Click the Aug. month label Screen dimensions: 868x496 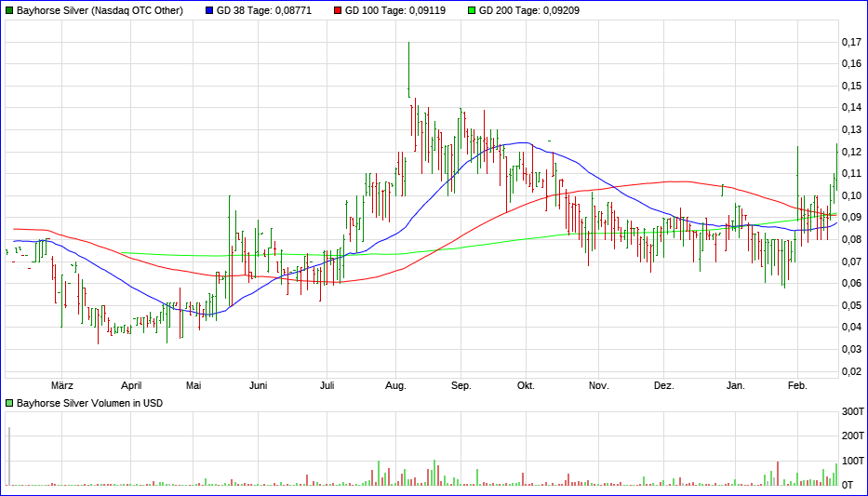tap(396, 386)
